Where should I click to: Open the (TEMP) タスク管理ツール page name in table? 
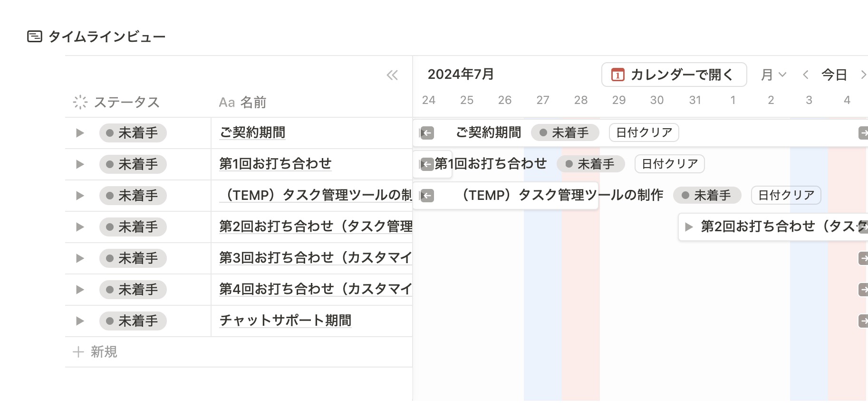coord(316,195)
